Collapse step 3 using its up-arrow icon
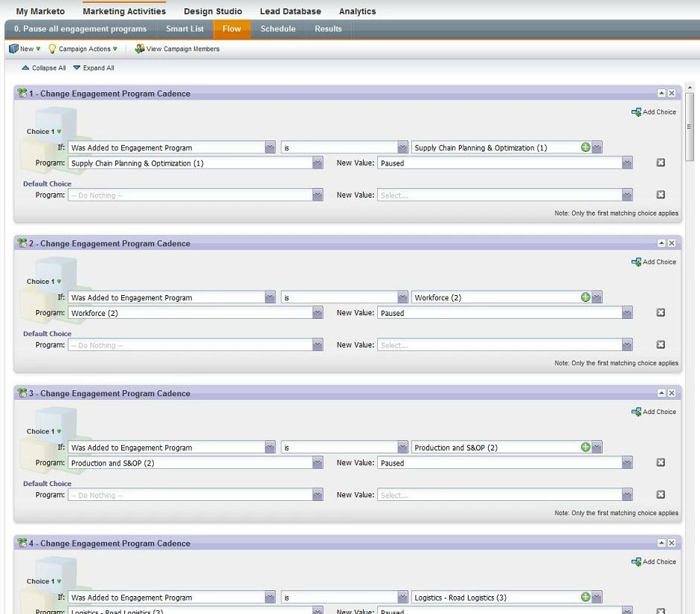The height and width of the screenshot is (614, 700). point(661,393)
